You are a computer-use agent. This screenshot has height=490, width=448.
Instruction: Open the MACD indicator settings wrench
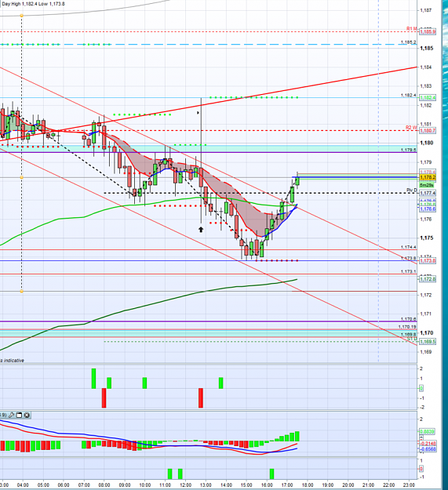click(11, 415)
